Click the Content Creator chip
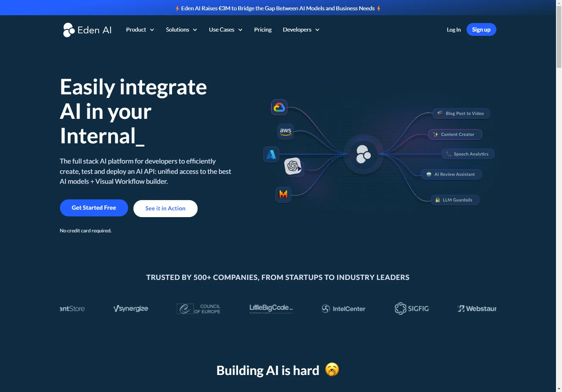Screen dimensions: 562x392 (x=455, y=134)
